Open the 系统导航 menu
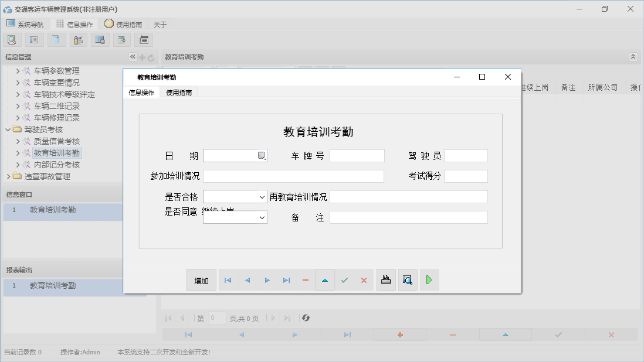 [26, 23]
